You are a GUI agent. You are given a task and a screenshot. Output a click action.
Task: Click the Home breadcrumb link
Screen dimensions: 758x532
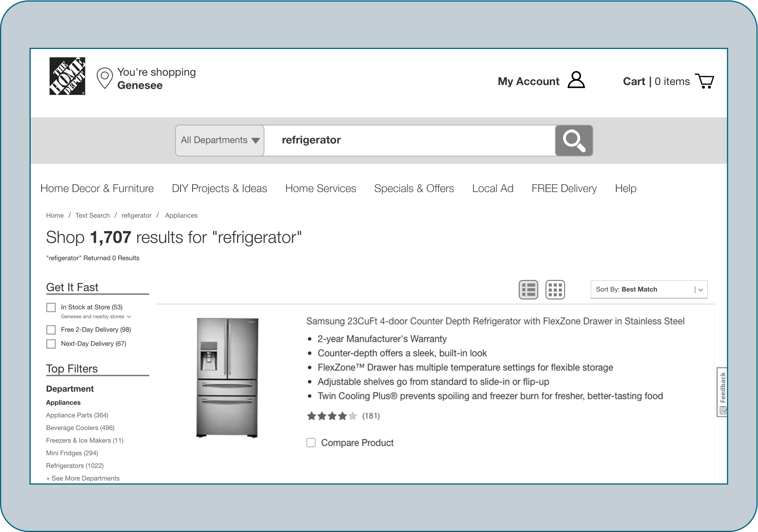tap(55, 216)
